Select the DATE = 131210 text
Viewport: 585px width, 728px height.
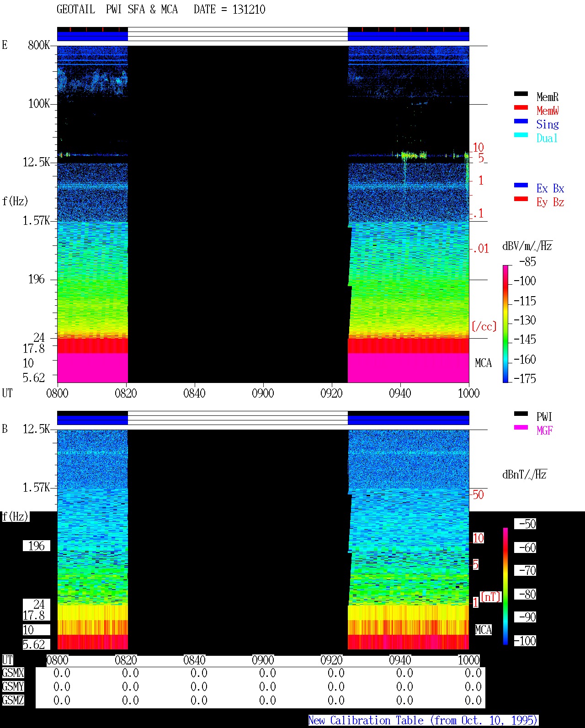pyautogui.click(x=229, y=9)
